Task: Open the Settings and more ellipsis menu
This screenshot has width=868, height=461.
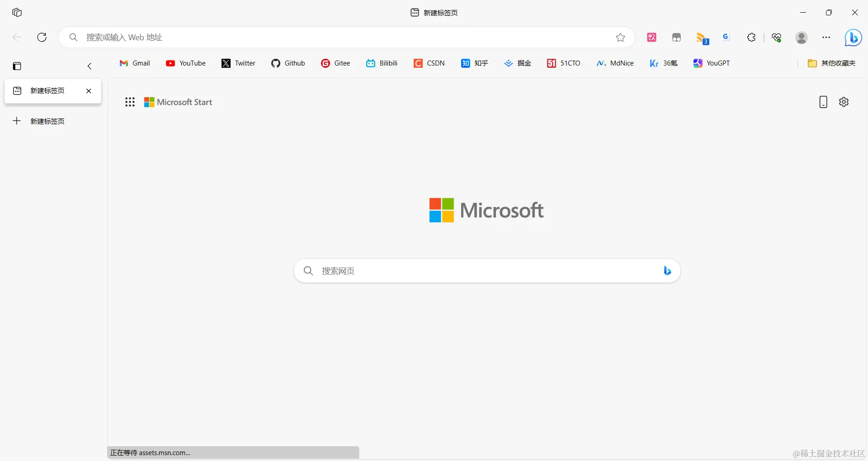Action: click(x=826, y=38)
